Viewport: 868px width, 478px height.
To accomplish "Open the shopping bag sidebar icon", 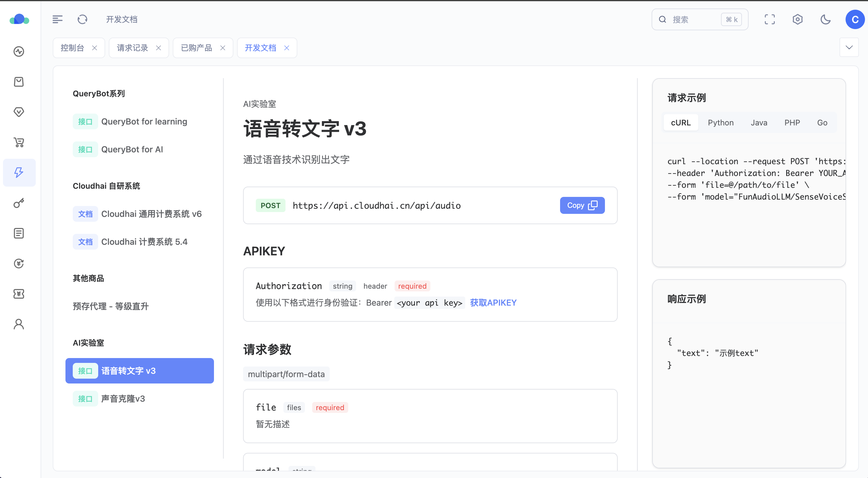I will click(x=19, y=82).
